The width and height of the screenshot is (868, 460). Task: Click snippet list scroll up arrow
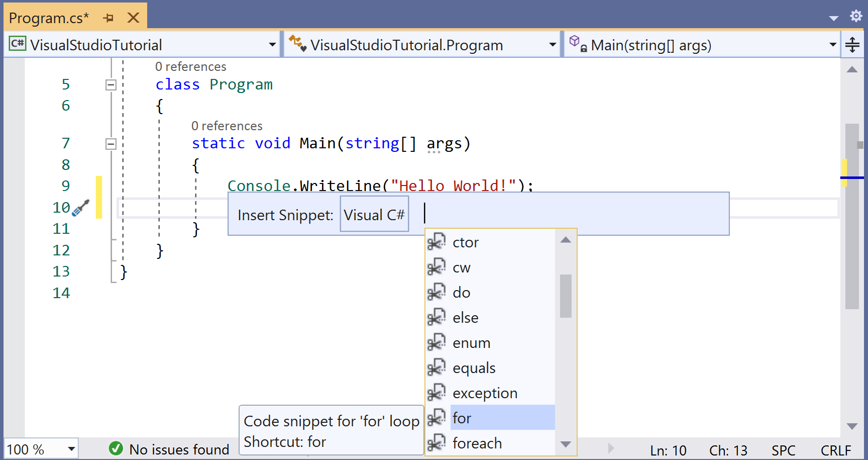click(566, 240)
